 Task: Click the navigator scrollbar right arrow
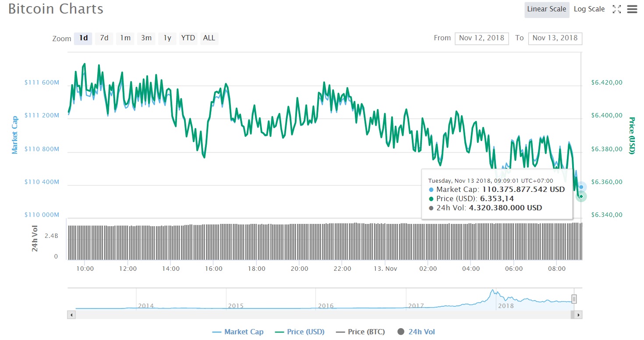pos(578,315)
